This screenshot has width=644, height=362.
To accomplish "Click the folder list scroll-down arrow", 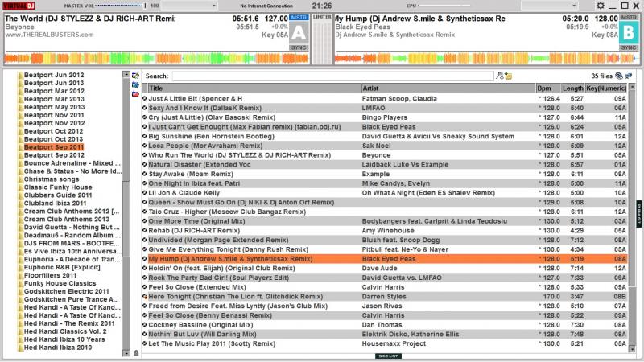I will tap(126, 353).
